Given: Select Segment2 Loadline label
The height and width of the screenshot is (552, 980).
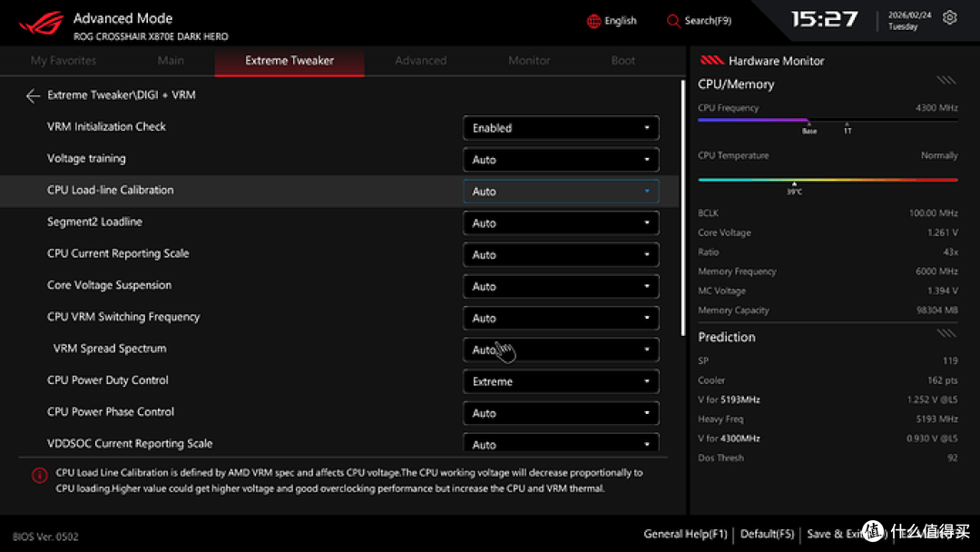Looking at the screenshot, I should click(94, 222).
